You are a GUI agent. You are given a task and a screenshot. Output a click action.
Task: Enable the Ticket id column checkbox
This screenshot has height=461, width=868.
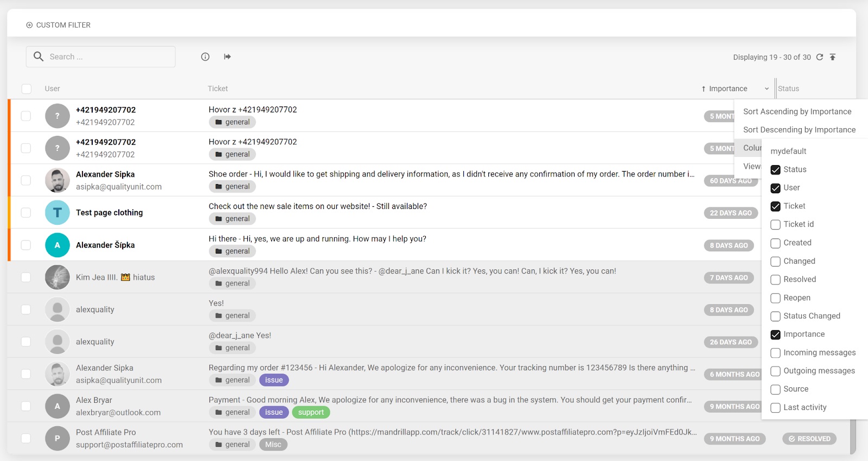(x=775, y=224)
